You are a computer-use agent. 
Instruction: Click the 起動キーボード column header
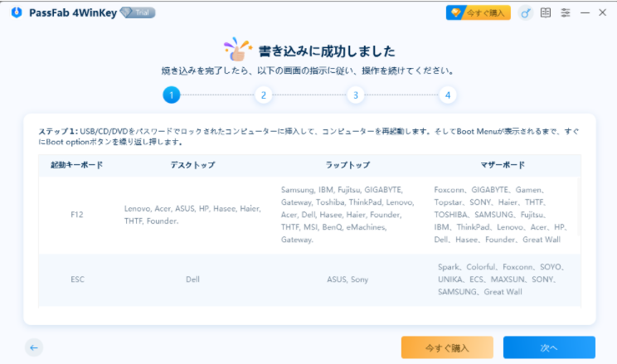tap(77, 165)
